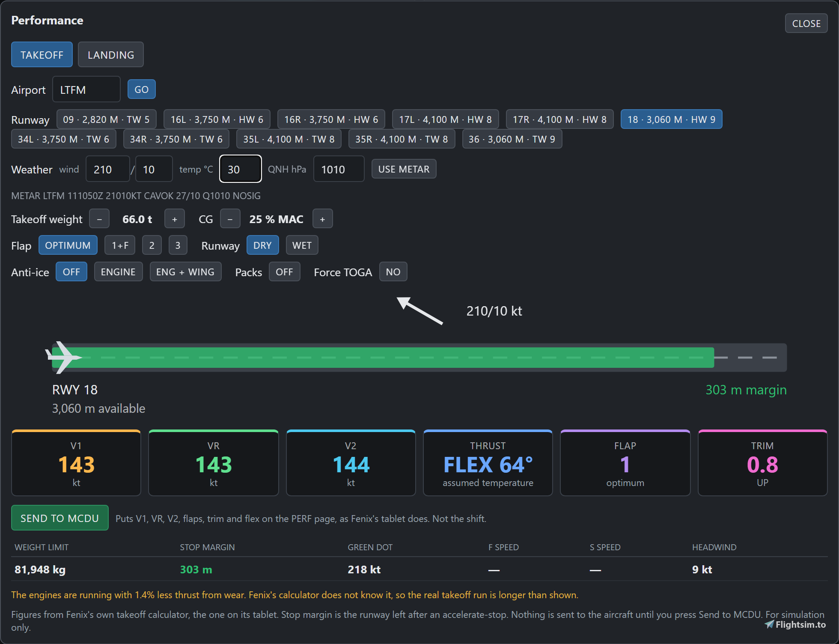Image resolution: width=839 pixels, height=644 pixels.
Task: Open the Flightsim.to logo link
Action: [x=795, y=624]
